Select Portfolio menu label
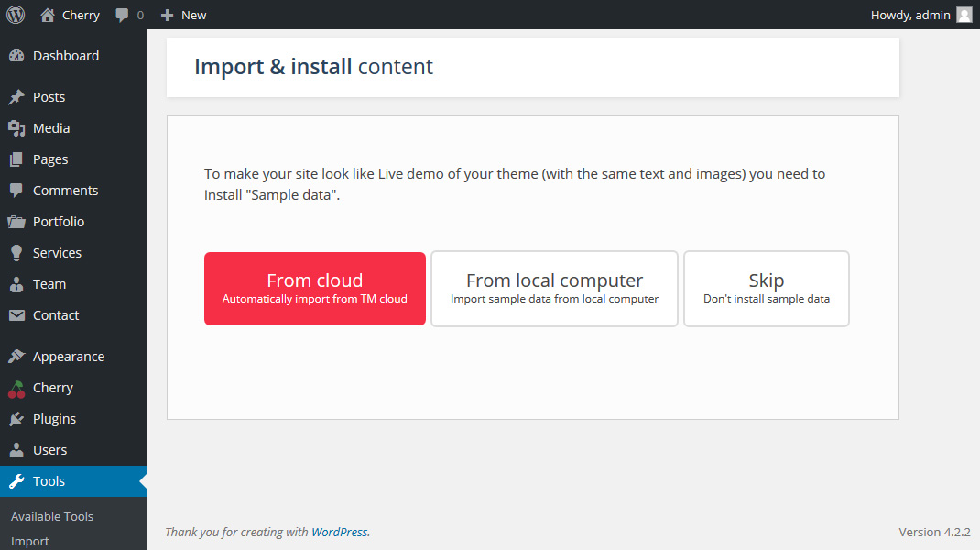The width and height of the screenshot is (980, 550). pyautogui.click(x=59, y=222)
